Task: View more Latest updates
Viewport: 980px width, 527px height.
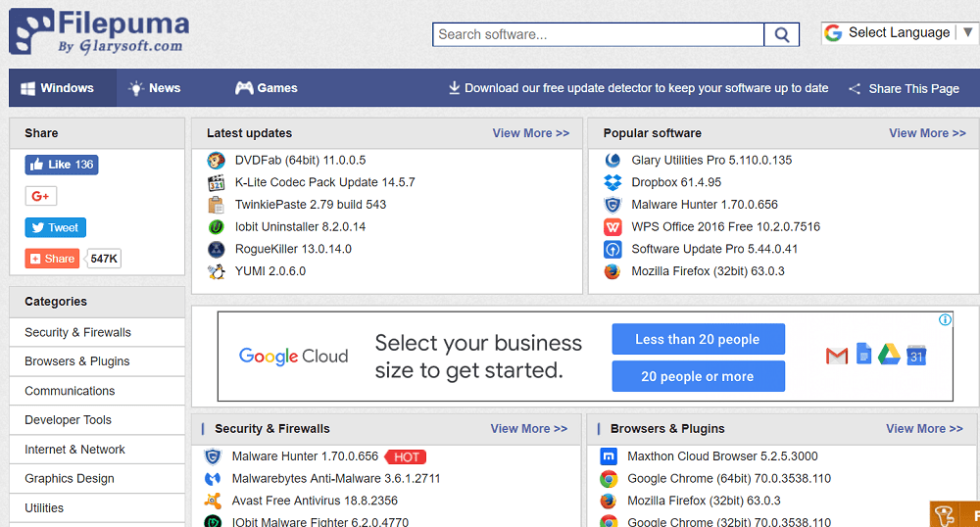Action: (x=530, y=133)
